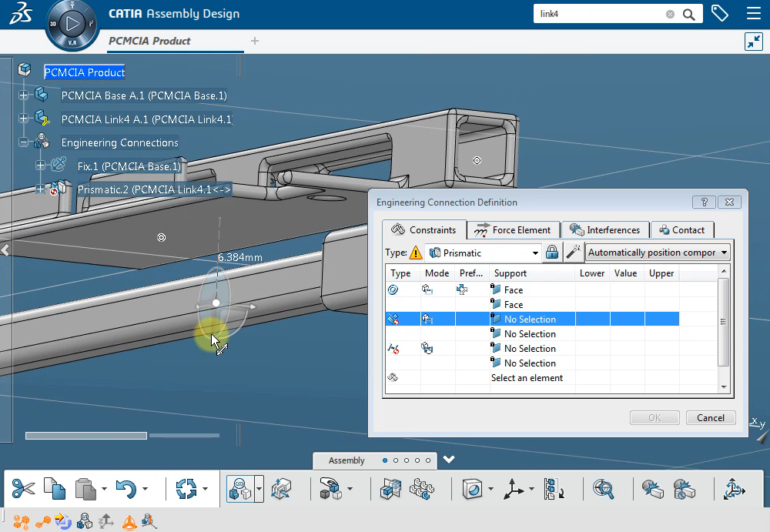Click the hand-holding-cubes insert component icon
This screenshot has width=770, height=532.
(x=330, y=489)
